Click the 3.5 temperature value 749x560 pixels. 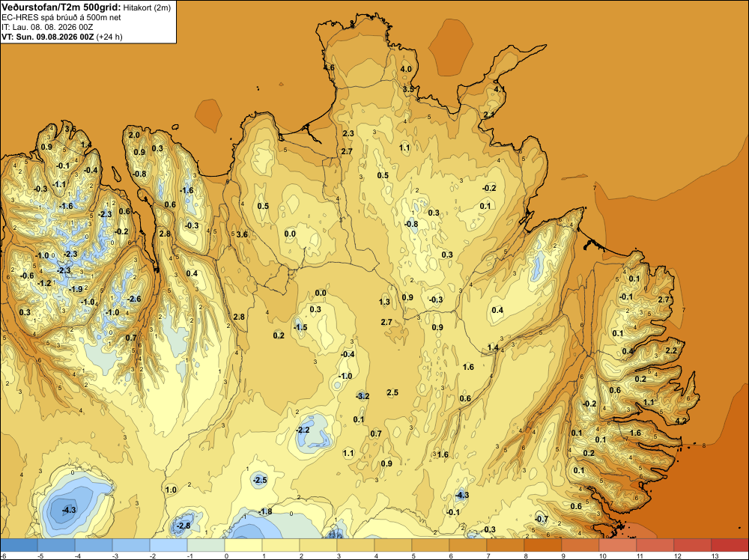click(408, 89)
